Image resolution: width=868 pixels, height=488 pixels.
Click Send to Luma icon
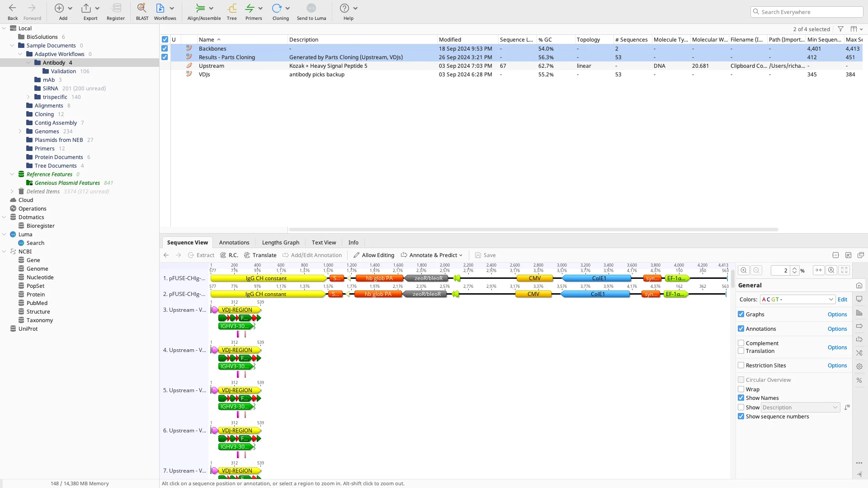coord(311,8)
